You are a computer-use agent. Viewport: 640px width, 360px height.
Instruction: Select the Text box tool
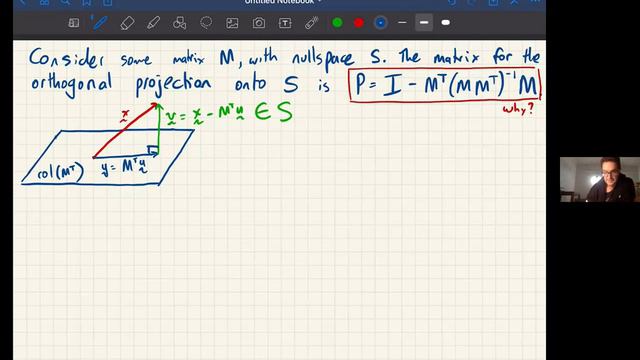285,23
